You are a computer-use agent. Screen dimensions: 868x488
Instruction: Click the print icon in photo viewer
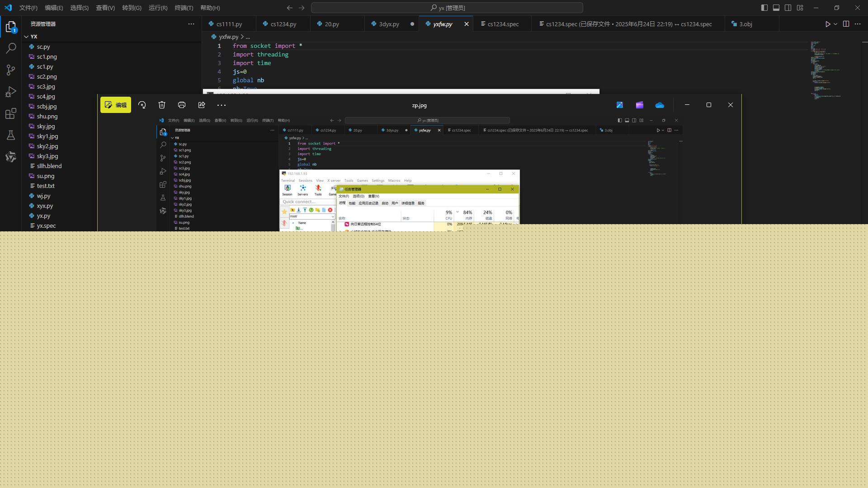tap(182, 105)
